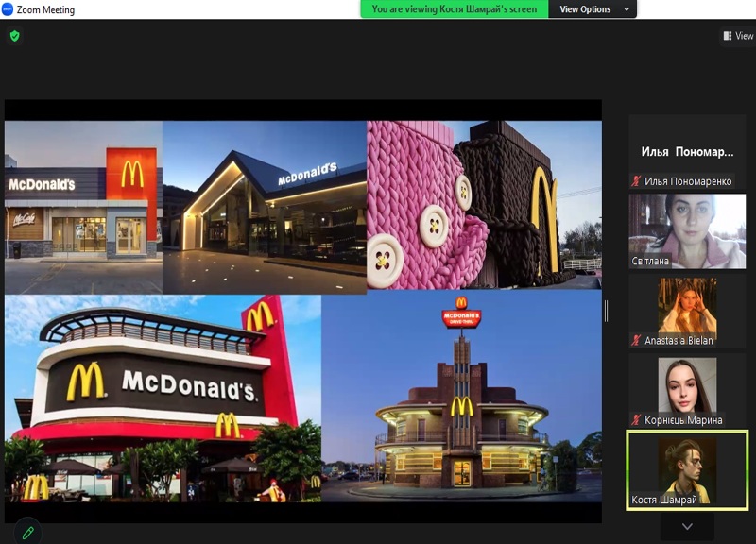The image size is (756, 544).
Task: Click muted mic icon beside Anastasia Bielan
Action: click(636, 340)
